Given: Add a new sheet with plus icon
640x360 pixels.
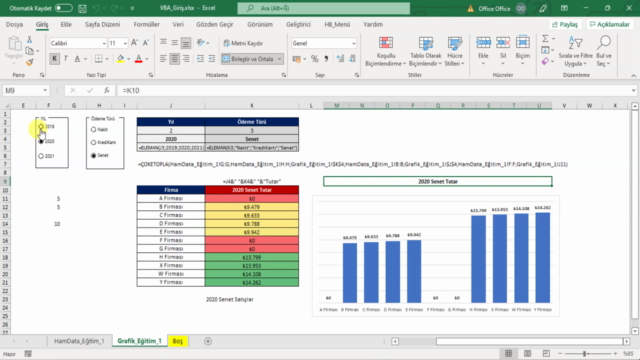Looking at the screenshot, I should pyautogui.click(x=208, y=341).
